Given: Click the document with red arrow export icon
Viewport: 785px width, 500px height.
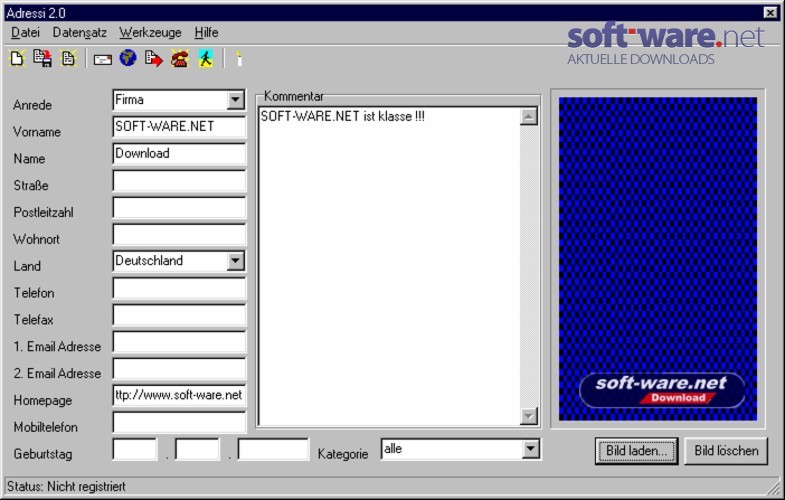Looking at the screenshot, I should click(154, 59).
